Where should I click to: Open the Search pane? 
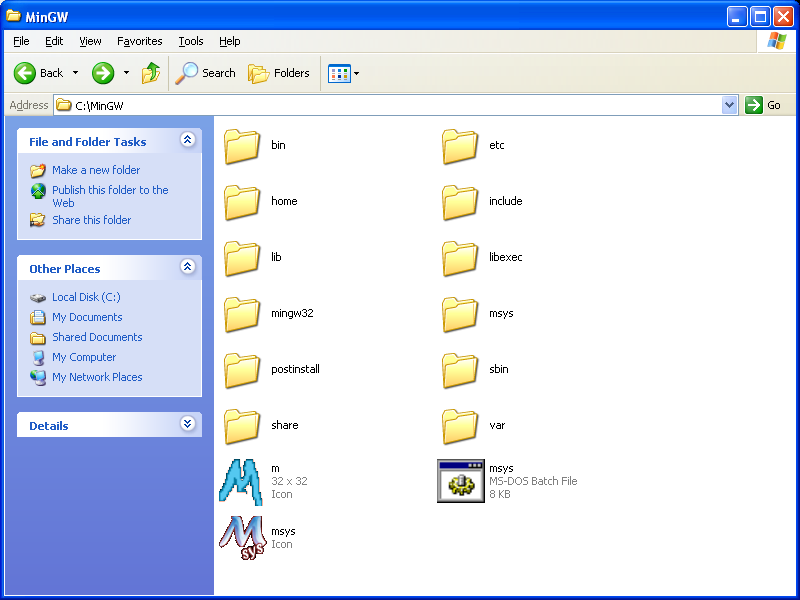[206, 73]
